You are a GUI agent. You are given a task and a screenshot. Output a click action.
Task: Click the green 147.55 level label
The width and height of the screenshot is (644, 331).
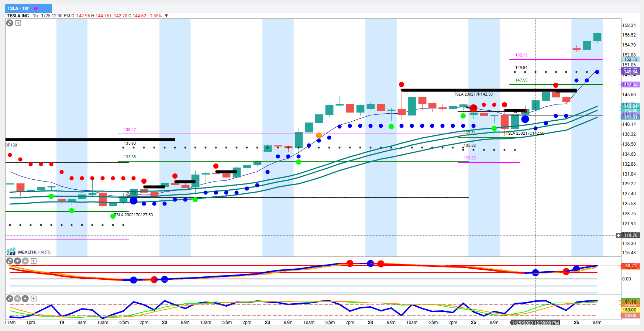click(521, 80)
